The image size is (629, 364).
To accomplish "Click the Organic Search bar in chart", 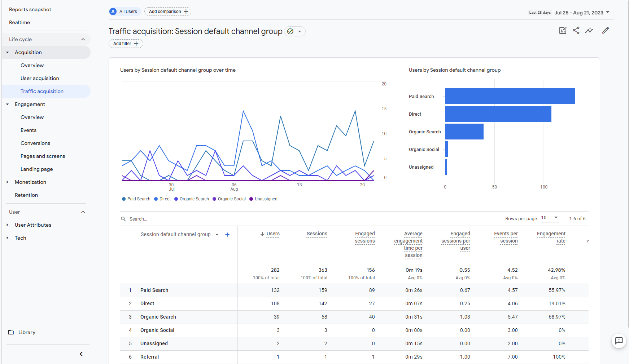I will (464, 132).
